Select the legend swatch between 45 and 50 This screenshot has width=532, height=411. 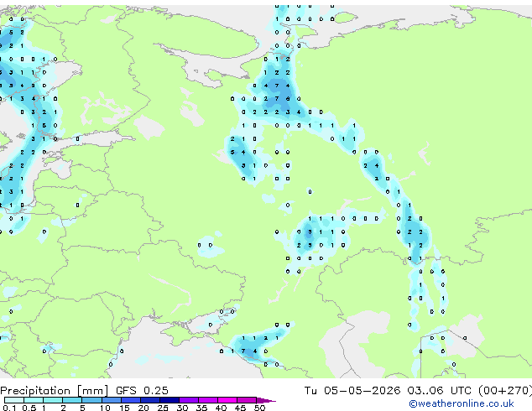pyautogui.click(x=247, y=400)
